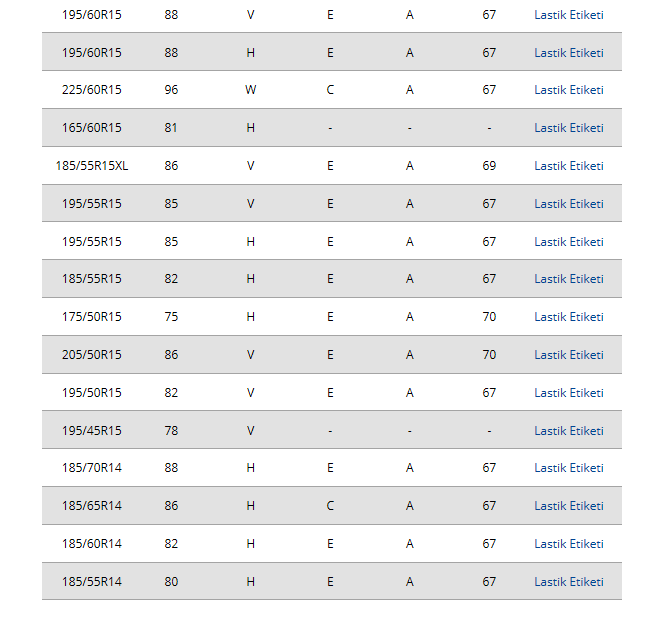Click the 185/65R14 size cell
Viewport: 659px width, 623px height.
pos(92,506)
